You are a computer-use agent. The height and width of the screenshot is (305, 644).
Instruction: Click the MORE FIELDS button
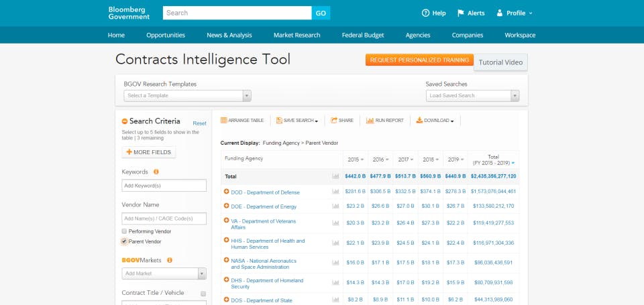[149, 152]
